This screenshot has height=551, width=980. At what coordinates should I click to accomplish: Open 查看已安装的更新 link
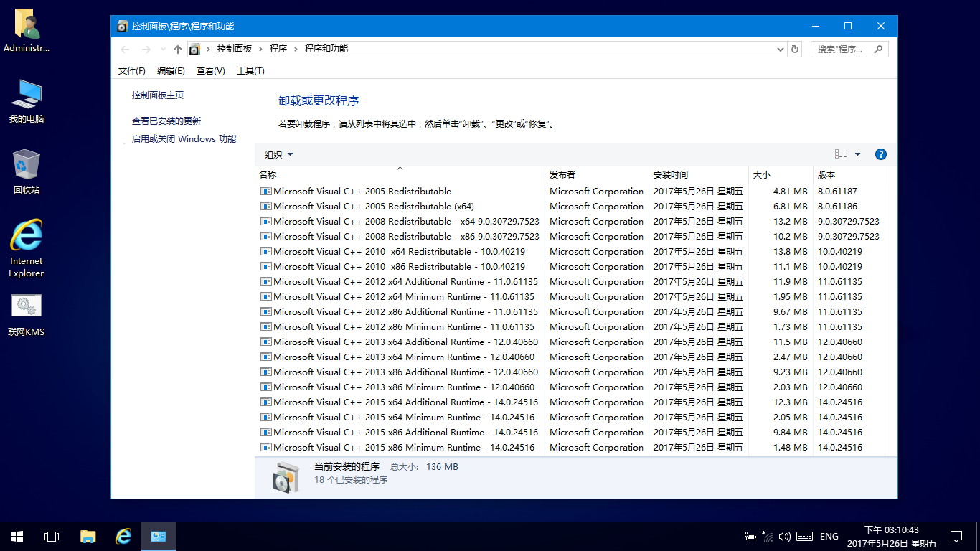[166, 121]
